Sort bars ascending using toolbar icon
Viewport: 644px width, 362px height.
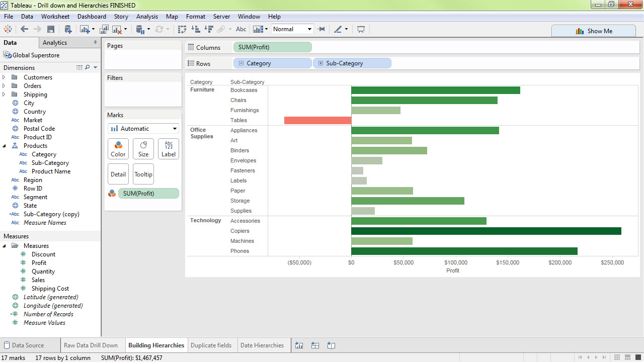196,29
